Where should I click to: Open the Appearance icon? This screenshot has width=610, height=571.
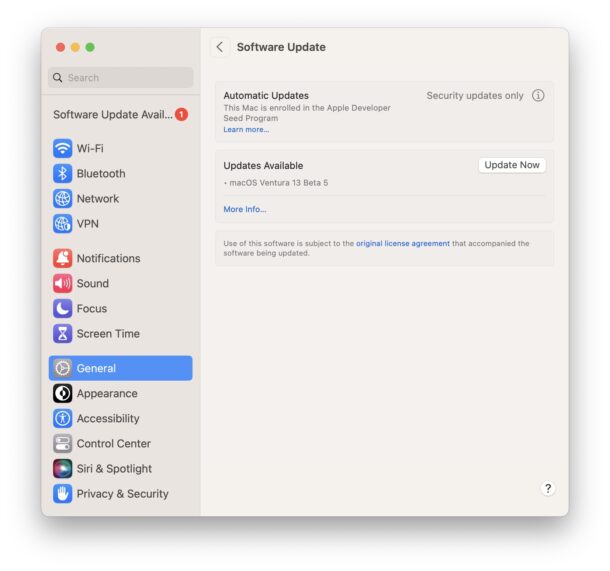point(62,393)
